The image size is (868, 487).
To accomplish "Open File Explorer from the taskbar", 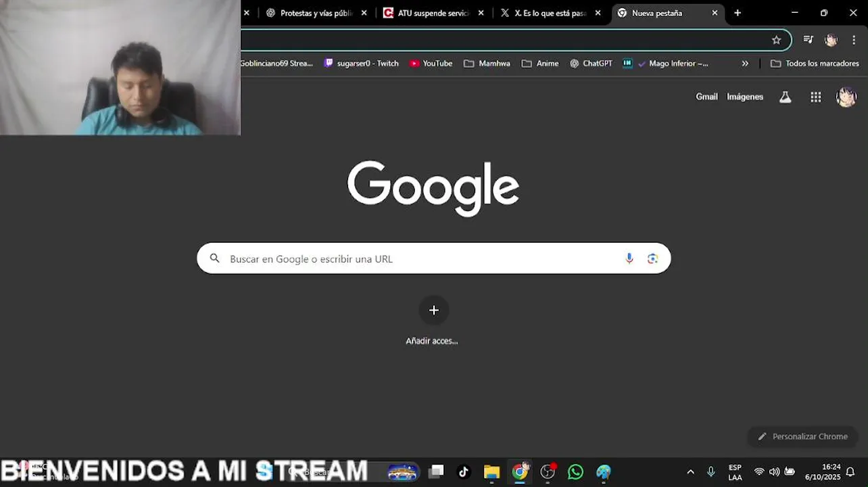I will click(491, 471).
